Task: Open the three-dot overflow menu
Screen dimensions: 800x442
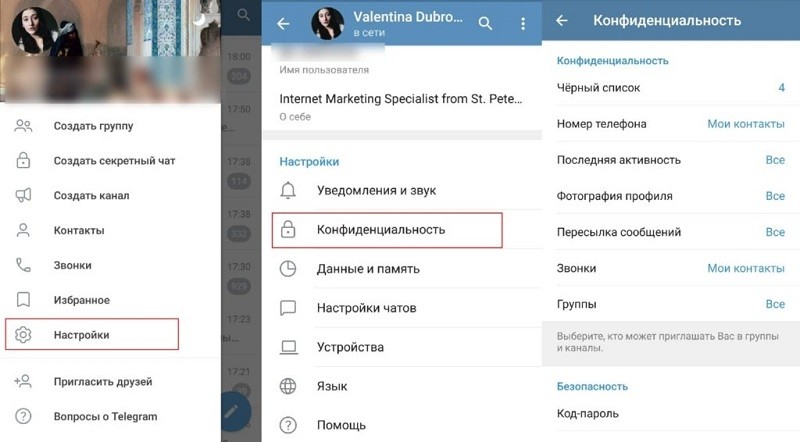Action: click(x=523, y=23)
